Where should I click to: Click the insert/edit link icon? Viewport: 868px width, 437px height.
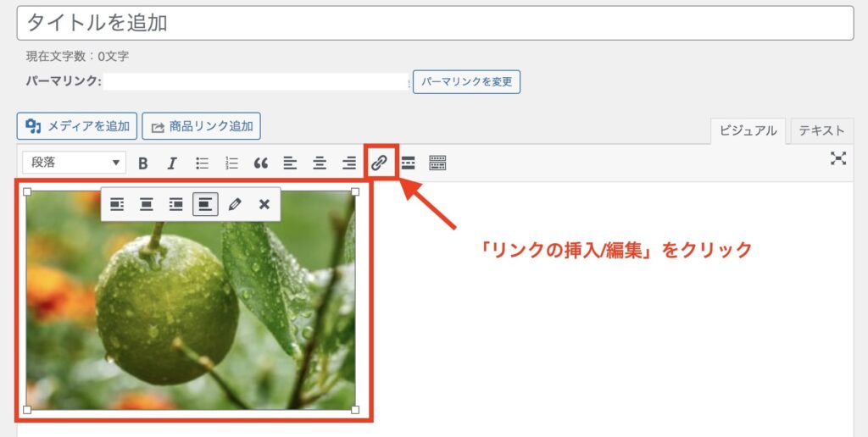pos(379,163)
